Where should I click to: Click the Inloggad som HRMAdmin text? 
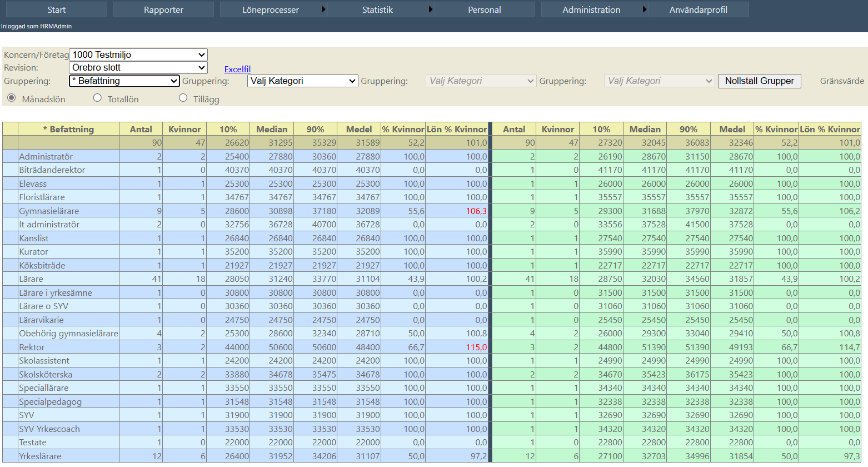pos(37,26)
